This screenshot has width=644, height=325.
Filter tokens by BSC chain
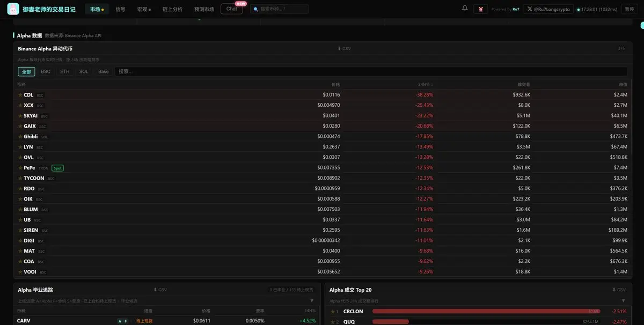click(46, 71)
